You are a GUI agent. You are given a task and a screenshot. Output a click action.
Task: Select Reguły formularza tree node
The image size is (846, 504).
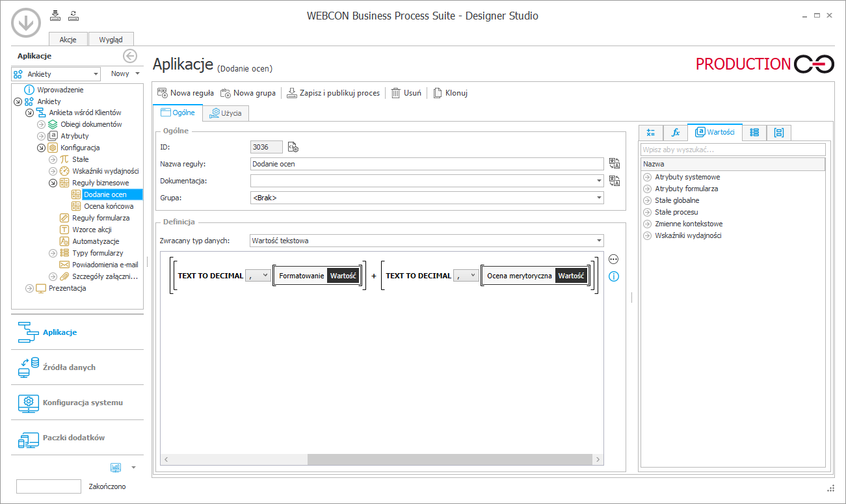(x=101, y=218)
